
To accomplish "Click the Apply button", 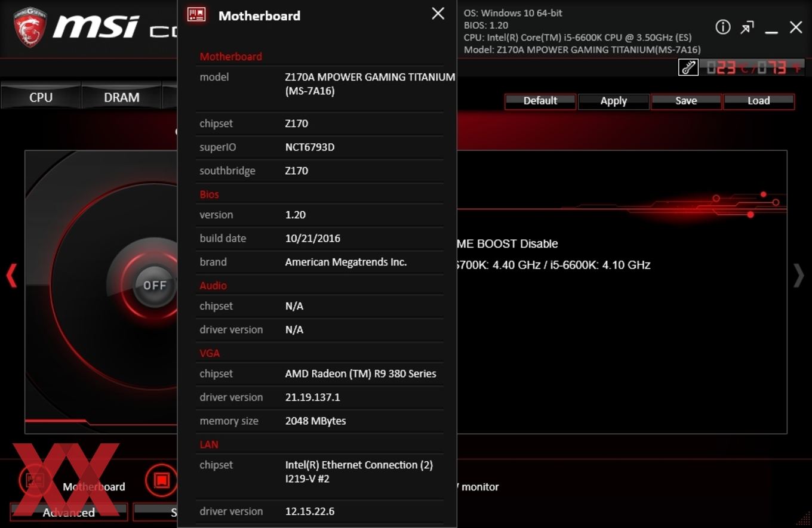I will point(613,101).
